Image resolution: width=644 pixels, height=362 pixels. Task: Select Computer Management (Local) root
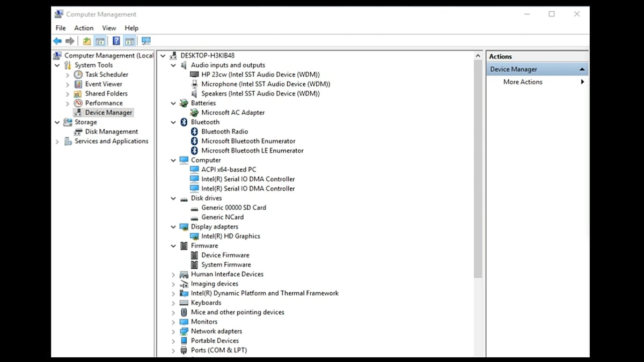109,55
